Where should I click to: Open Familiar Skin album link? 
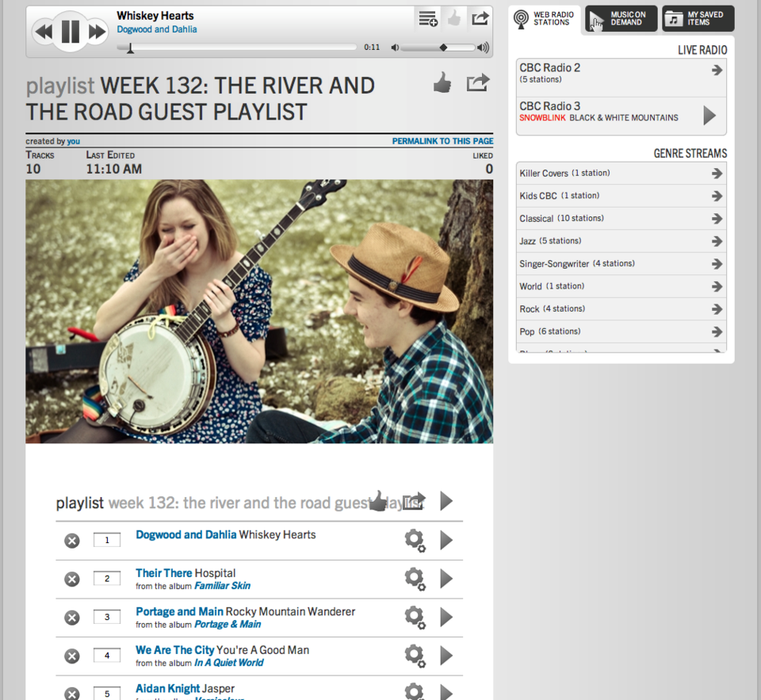coord(222,586)
